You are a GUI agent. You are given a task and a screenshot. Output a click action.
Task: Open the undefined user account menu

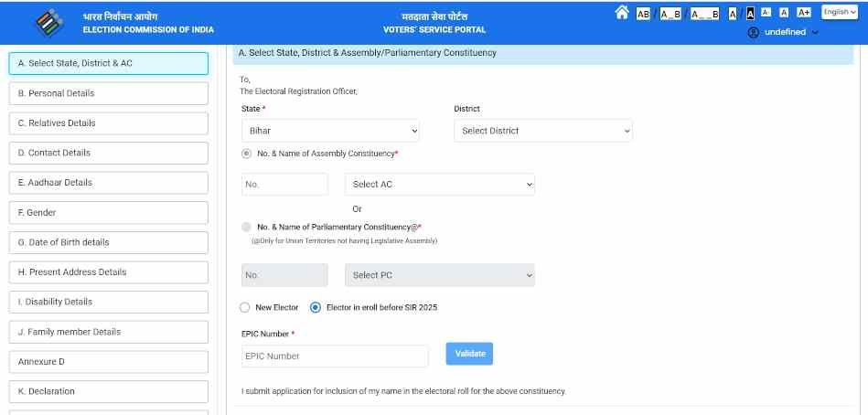pos(783,32)
